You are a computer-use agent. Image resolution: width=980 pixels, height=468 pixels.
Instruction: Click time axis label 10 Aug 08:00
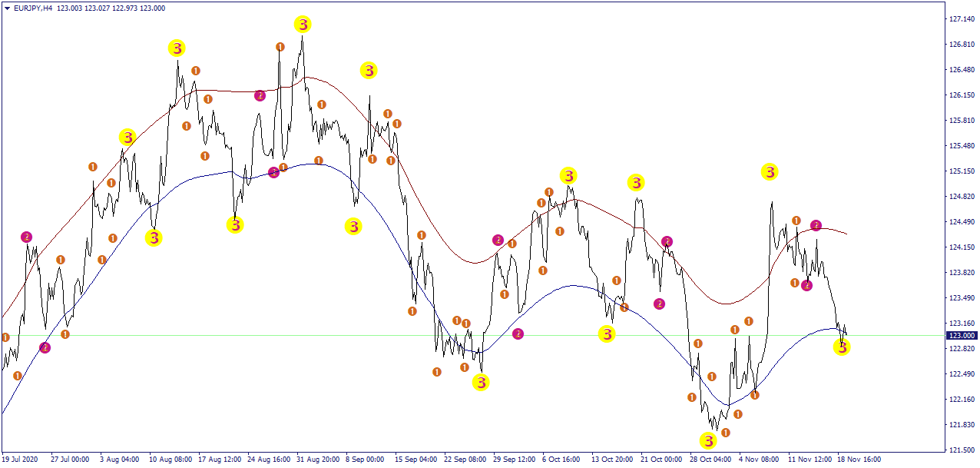[x=171, y=460]
